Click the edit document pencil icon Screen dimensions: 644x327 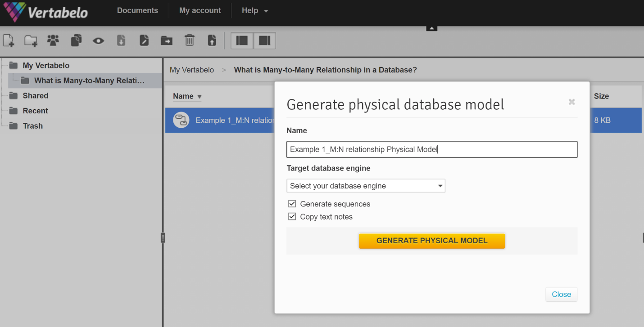tap(144, 40)
